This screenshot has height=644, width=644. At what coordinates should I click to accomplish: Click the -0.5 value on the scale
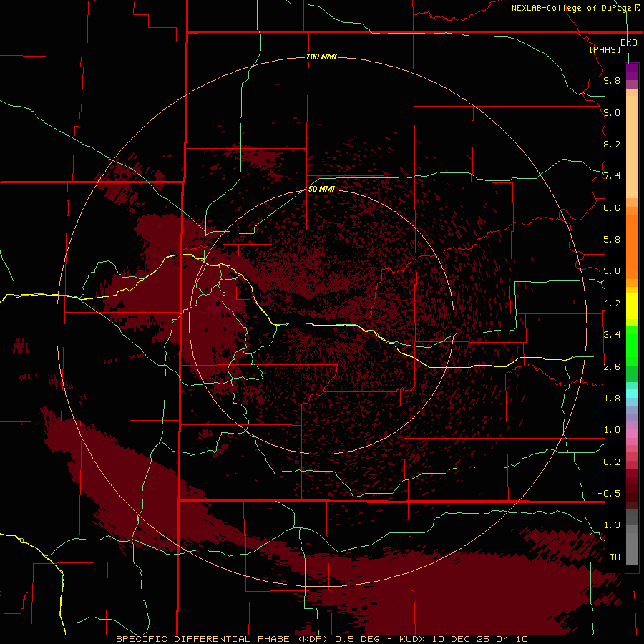[x=609, y=494]
